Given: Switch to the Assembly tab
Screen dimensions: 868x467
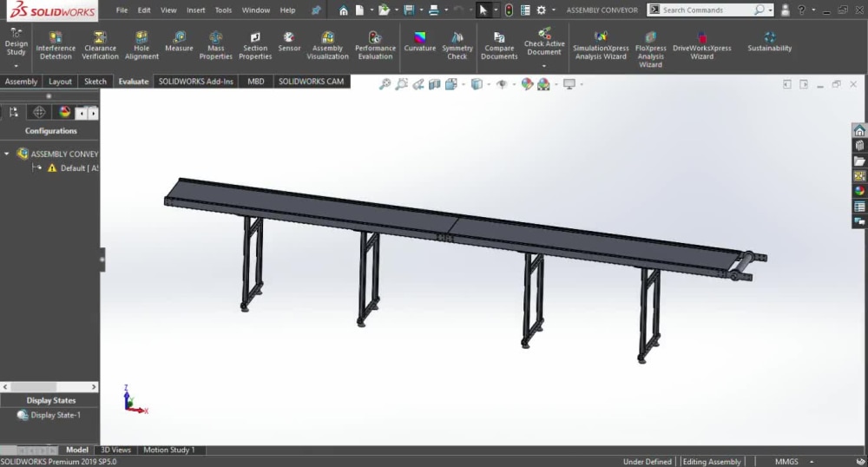Looking at the screenshot, I should [21, 82].
